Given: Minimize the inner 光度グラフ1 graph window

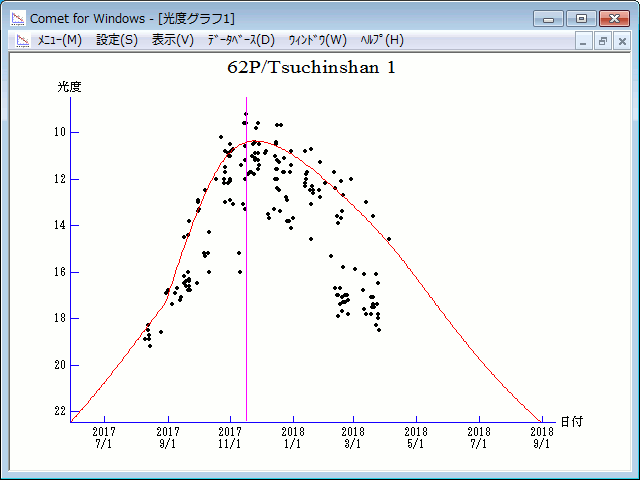Looking at the screenshot, I should (x=585, y=41).
